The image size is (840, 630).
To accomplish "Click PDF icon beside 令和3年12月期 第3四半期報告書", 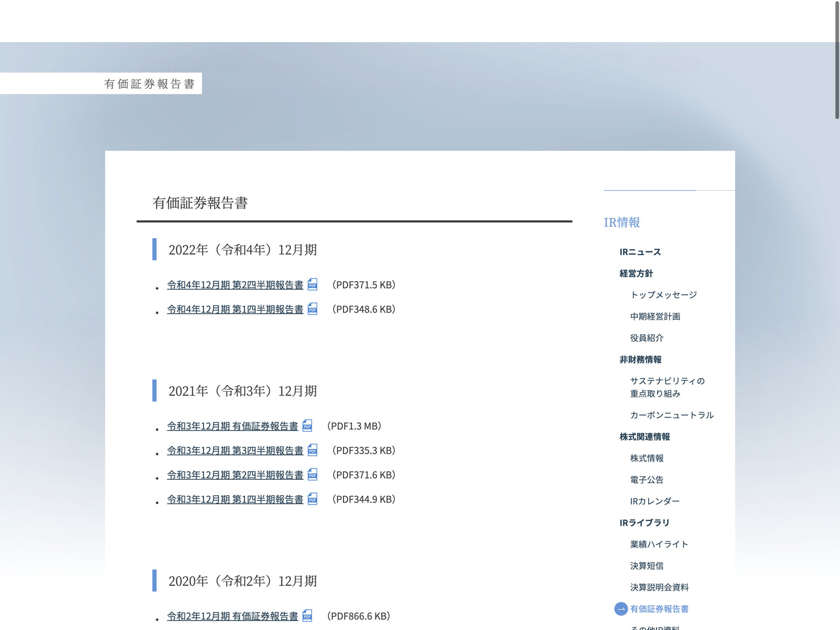I will (312, 450).
